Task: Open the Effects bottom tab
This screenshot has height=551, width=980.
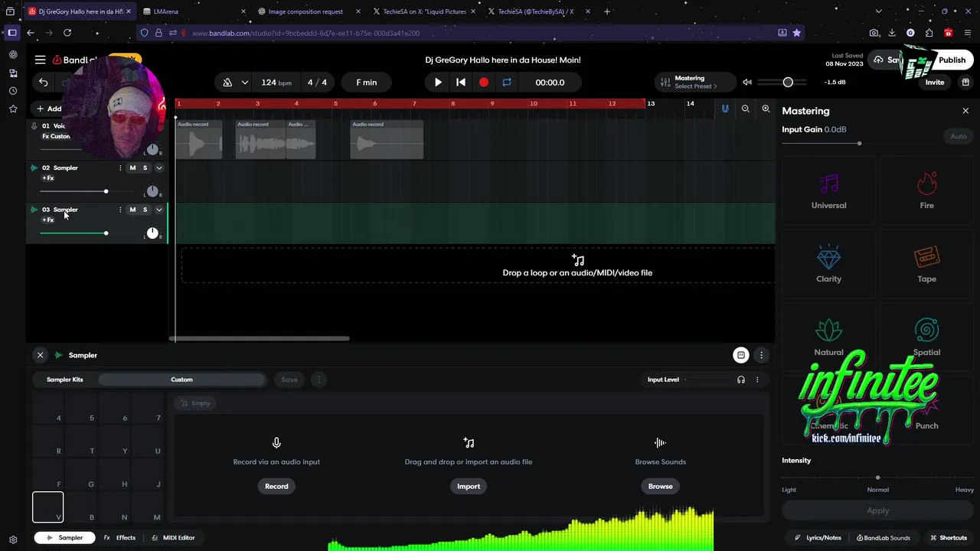Action: pyautogui.click(x=119, y=537)
